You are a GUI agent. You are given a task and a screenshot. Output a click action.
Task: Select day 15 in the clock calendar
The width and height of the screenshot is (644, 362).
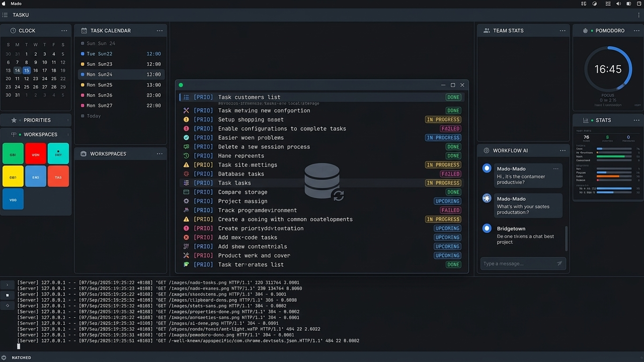tap(27, 71)
